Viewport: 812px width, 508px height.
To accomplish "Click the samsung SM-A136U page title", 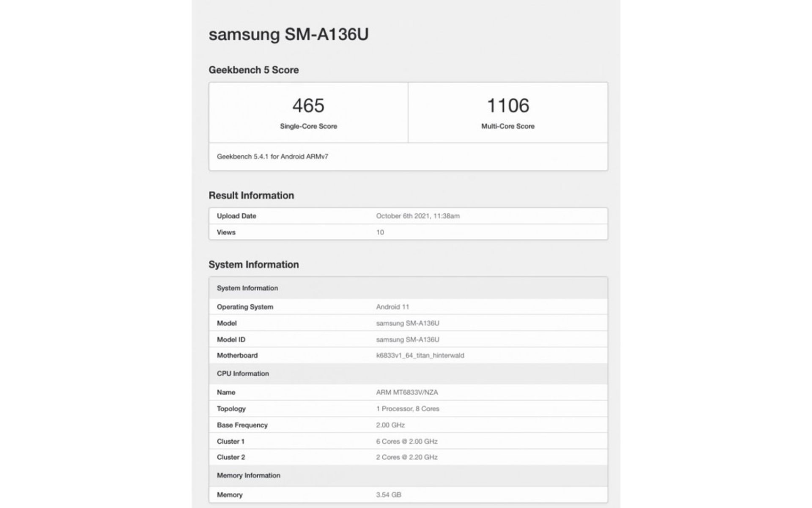I will click(x=288, y=34).
